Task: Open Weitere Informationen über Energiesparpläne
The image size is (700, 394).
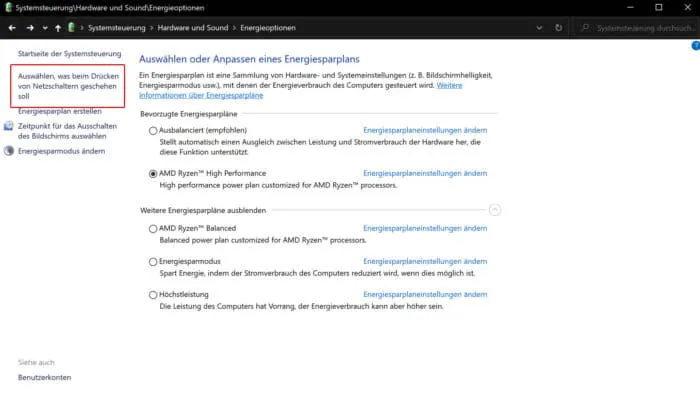Action: (300, 90)
